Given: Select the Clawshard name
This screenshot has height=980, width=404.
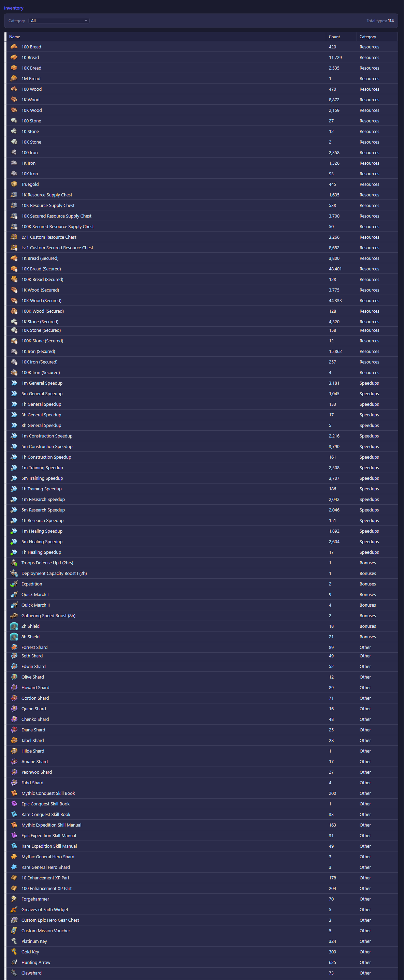Looking at the screenshot, I should point(32,973).
